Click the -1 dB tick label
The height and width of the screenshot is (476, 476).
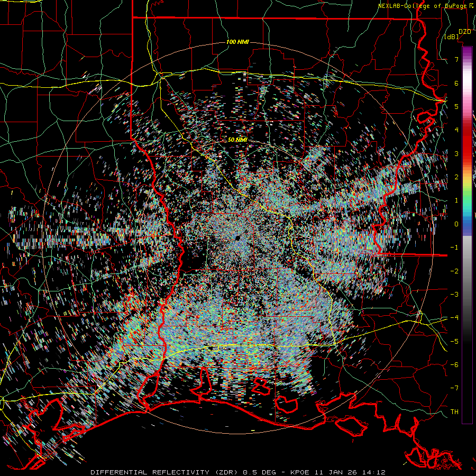[454, 248]
